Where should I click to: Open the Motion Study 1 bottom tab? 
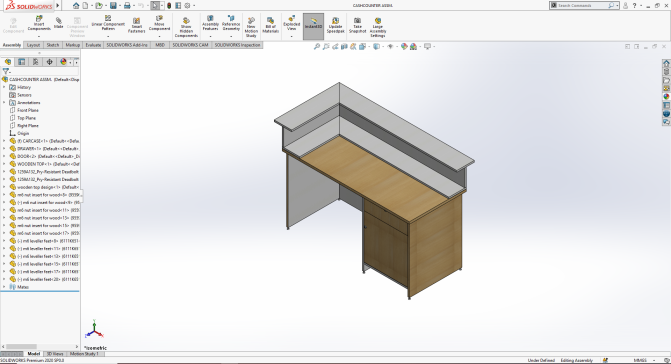click(84, 354)
